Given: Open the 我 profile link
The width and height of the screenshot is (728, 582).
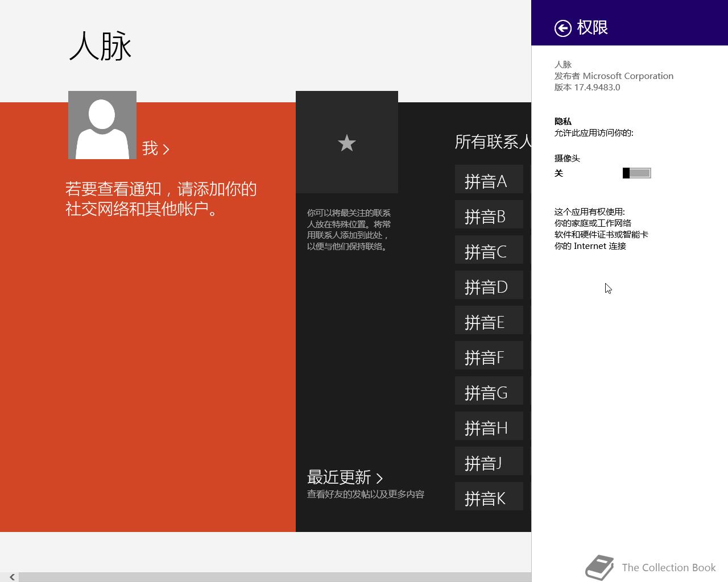Looking at the screenshot, I should click(x=156, y=148).
